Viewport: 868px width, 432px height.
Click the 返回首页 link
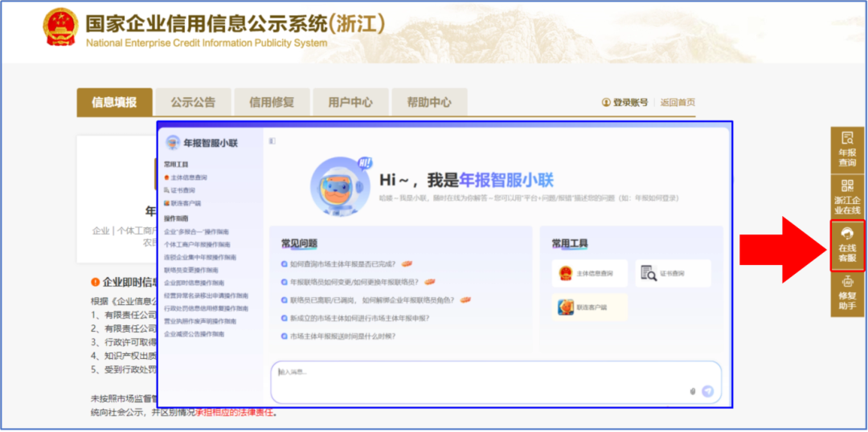click(678, 102)
